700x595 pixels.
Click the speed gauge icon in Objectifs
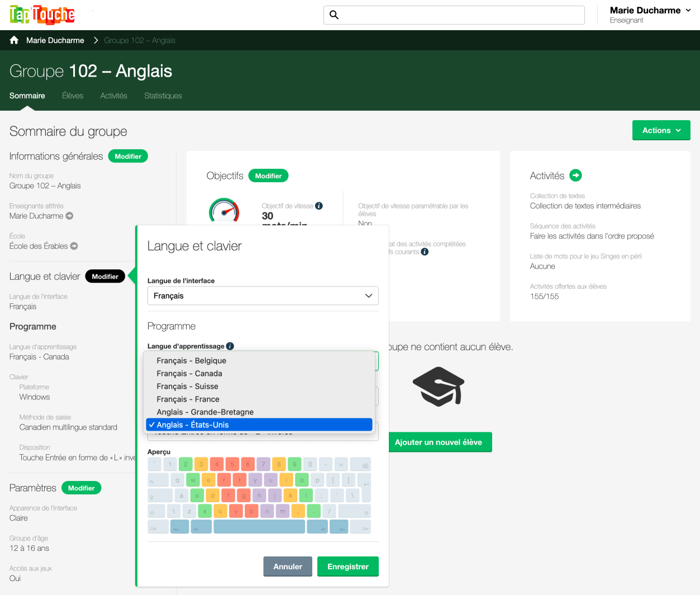coord(224,211)
